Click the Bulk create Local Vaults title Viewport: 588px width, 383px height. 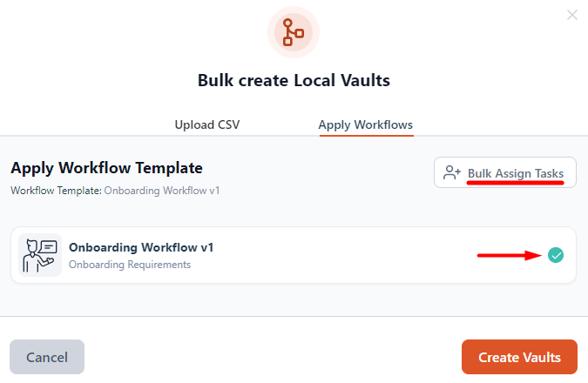click(294, 80)
